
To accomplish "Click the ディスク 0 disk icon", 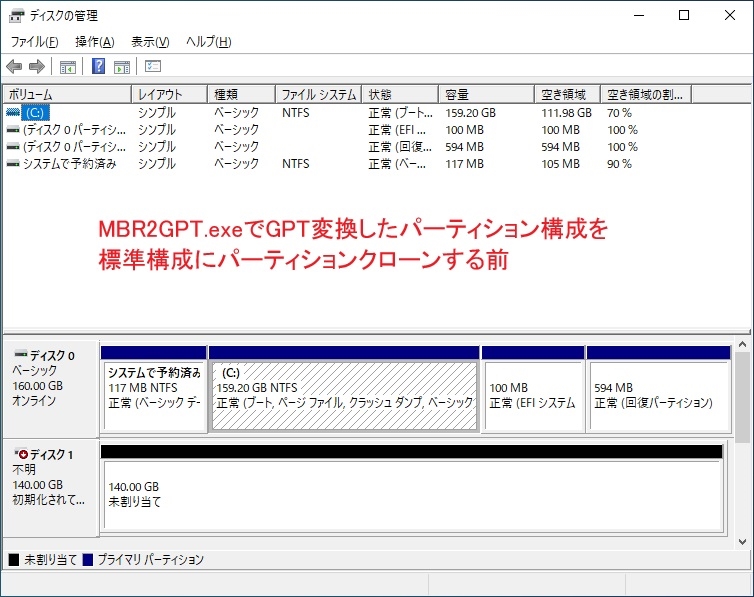I will coord(21,354).
